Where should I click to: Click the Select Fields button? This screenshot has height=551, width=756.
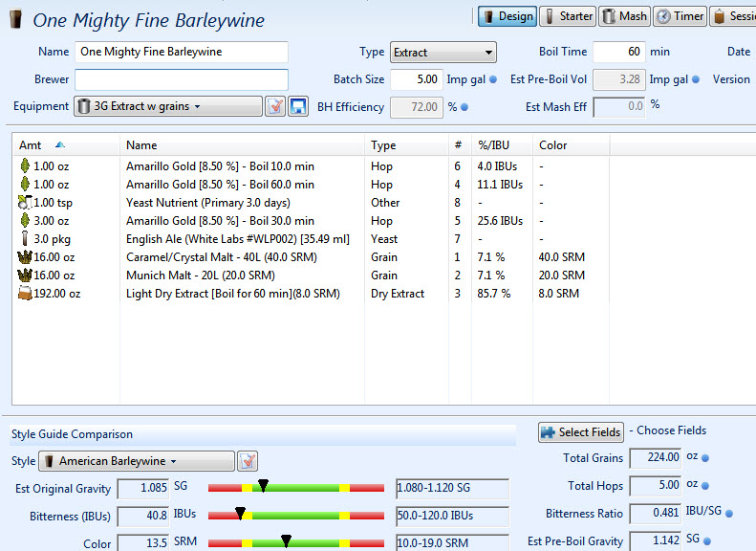pyautogui.click(x=581, y=432)
